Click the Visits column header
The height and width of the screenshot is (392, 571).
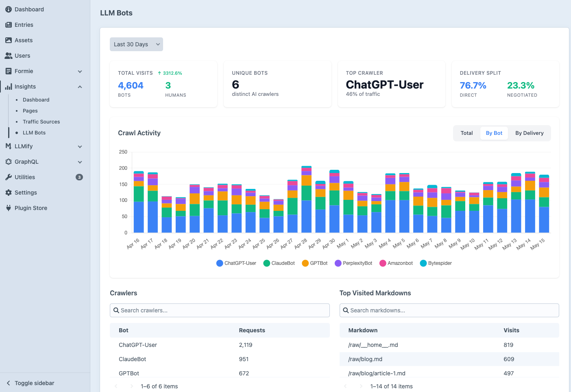pyautogui.click(x=511, y=330)
